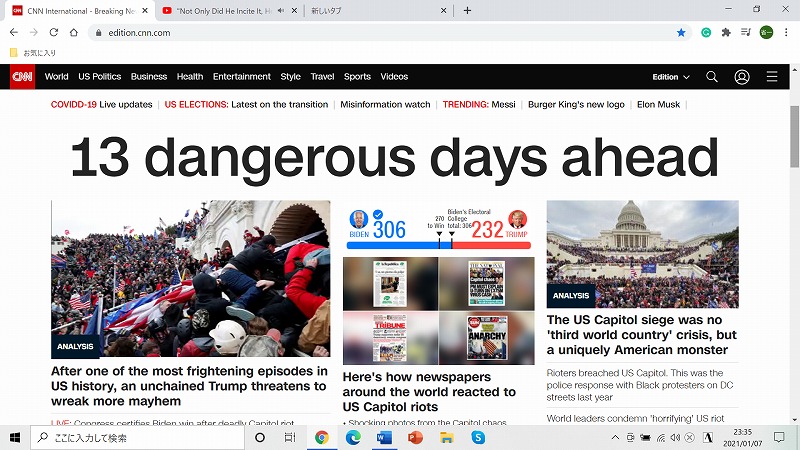Open the volume speaker tray icon

pos(676,437)
